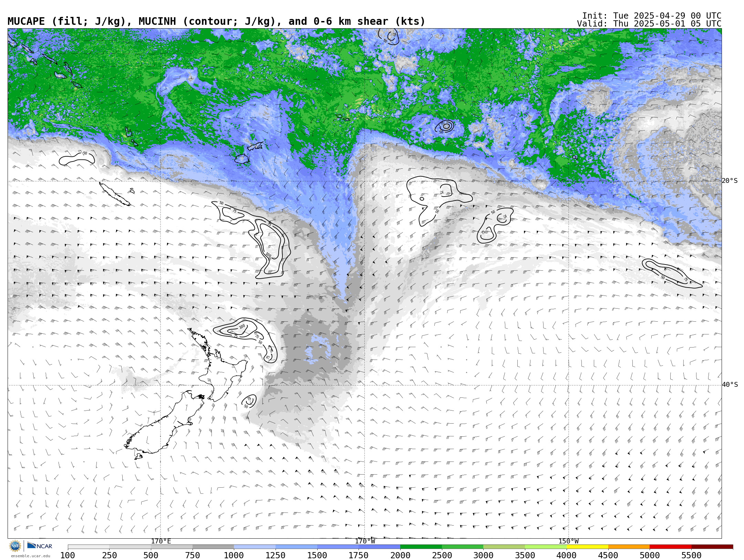Click the NSF logo icon

coord(15,546)
